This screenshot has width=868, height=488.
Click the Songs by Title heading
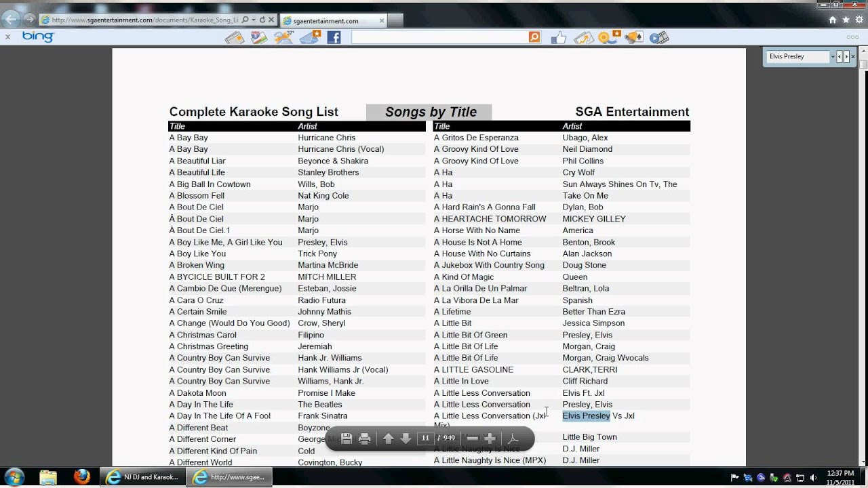[x=431, y=112]
